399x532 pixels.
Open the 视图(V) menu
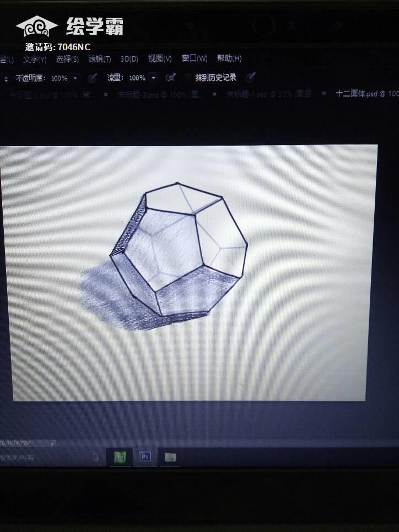(160, 58)
